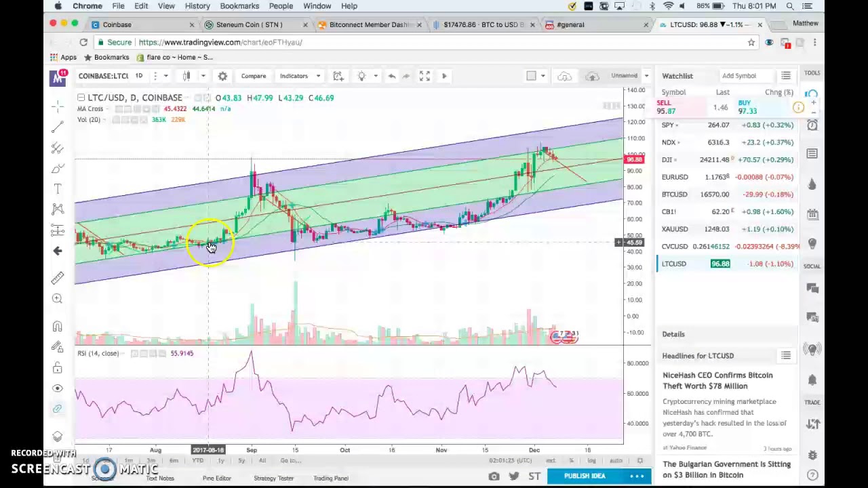
Task: Click the Compare button
Action: click(254, 76)
